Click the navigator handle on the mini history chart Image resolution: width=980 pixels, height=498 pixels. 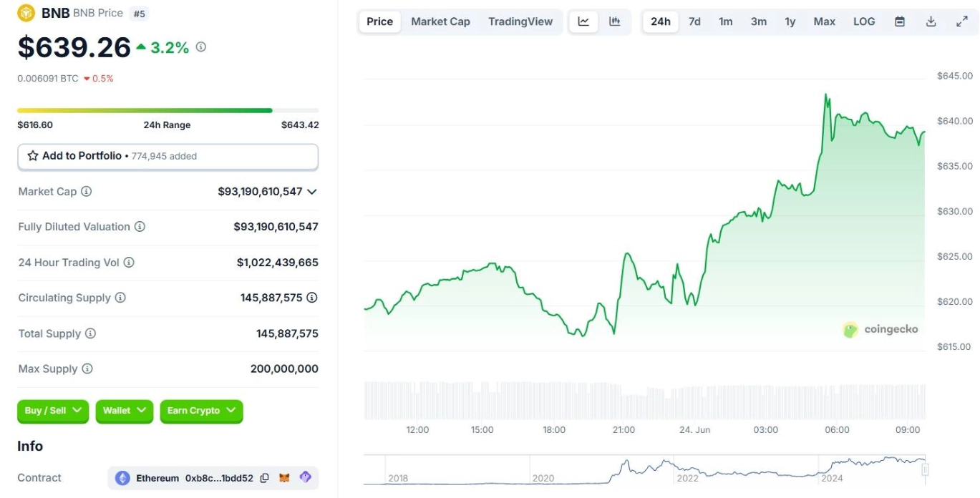(x=925, y=470)
